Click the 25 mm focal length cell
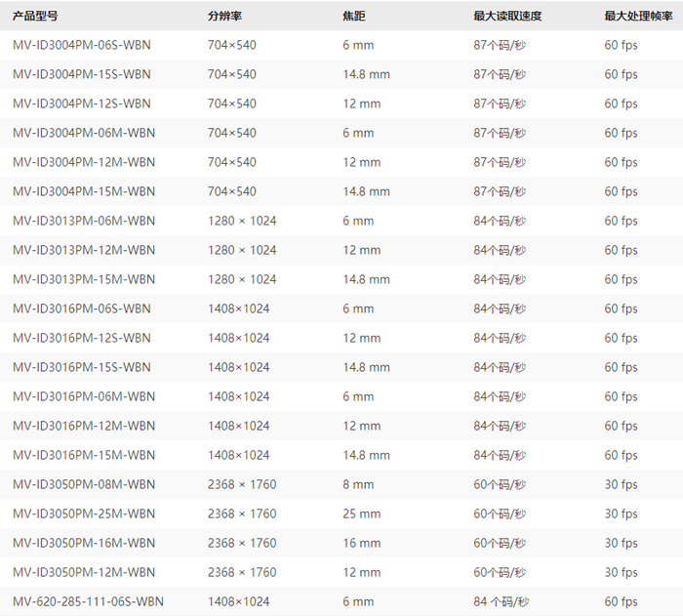Viewport: 683px width, 616px height. (359, 513)
